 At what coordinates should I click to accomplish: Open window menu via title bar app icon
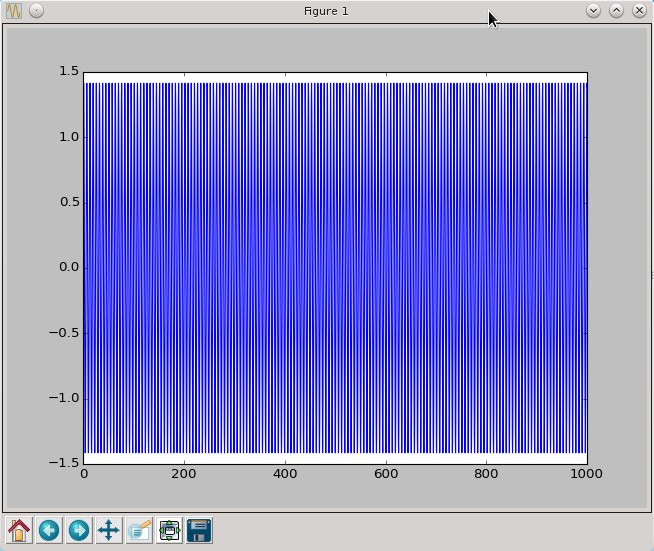coord(14,10)
